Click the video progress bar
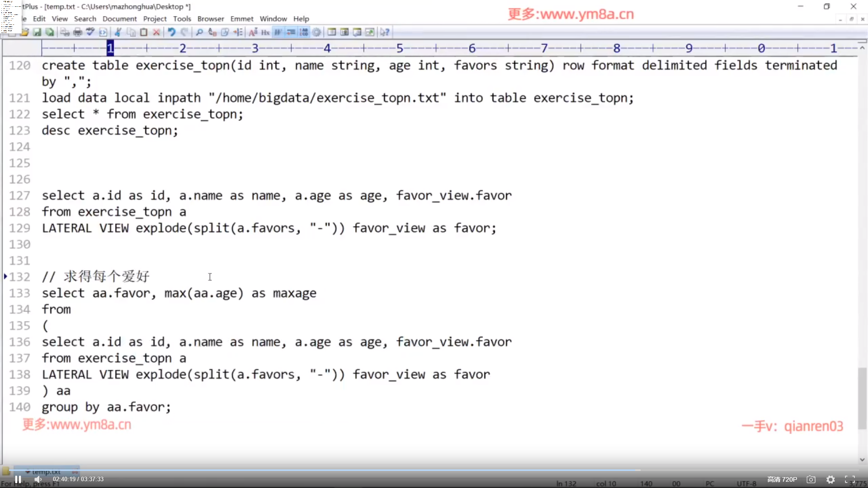868x488 pixels. click(x=434, y=470)
